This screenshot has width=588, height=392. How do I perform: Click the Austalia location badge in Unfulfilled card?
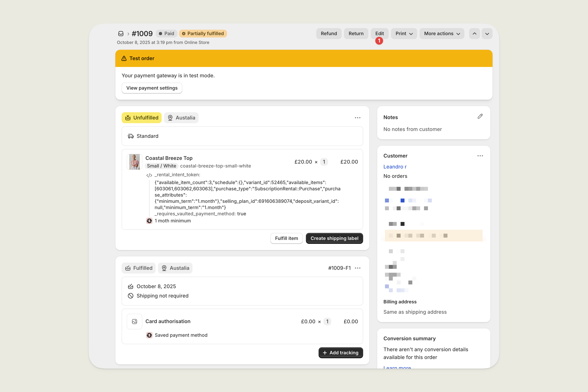181,118
